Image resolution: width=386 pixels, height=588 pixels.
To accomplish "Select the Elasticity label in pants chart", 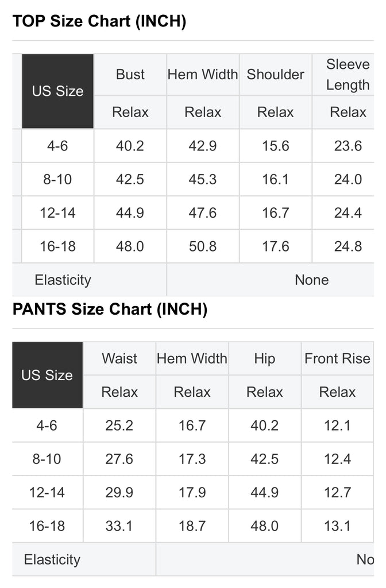I will [52, 559].
